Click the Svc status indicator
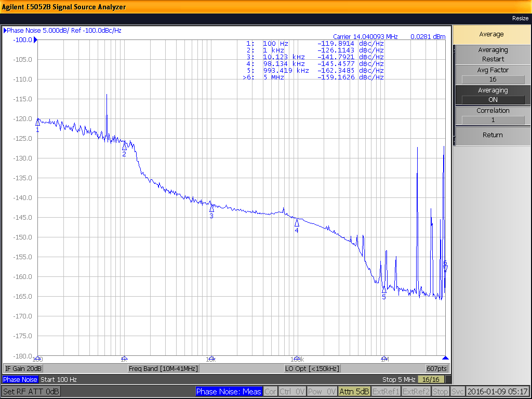This screenshot has height=399, width=532. tap(457, 392)
